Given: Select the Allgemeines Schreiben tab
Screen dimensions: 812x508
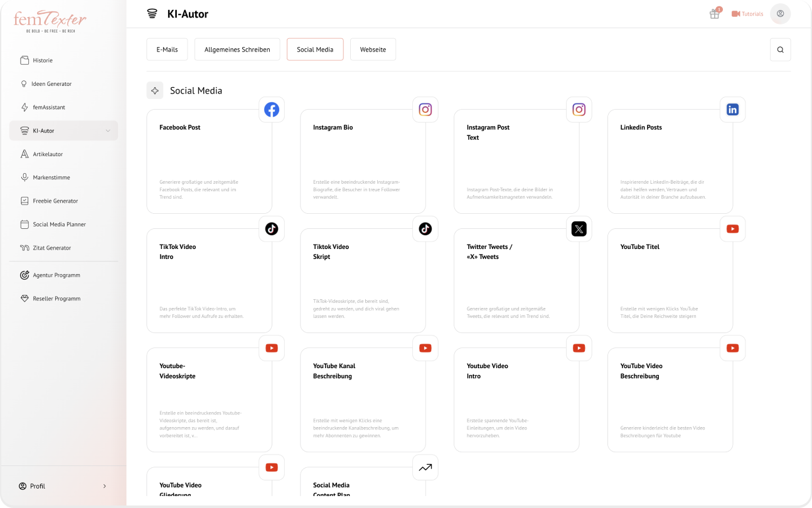Looking at the screenshot, I should pos(237,50).
